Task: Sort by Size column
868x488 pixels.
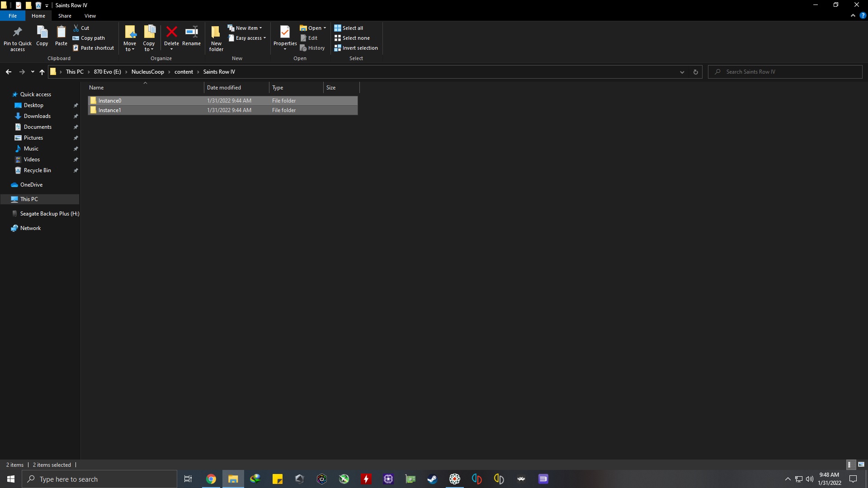Action: pos(341,88)
